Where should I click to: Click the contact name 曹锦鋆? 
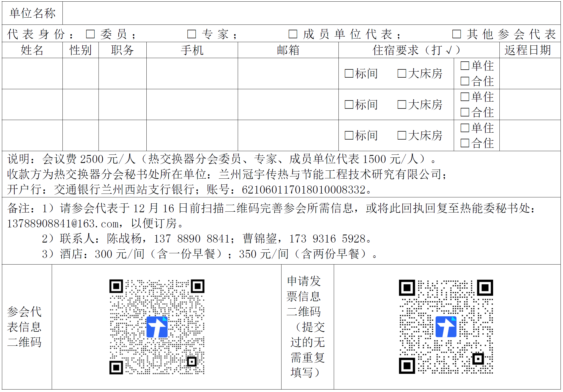coord(260,238)
